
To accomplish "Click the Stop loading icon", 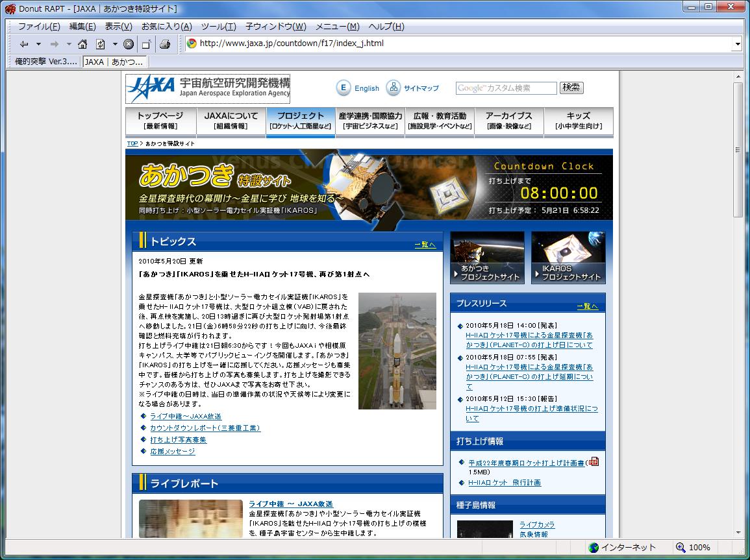I will pyautogui.click(x=128, y=44).
